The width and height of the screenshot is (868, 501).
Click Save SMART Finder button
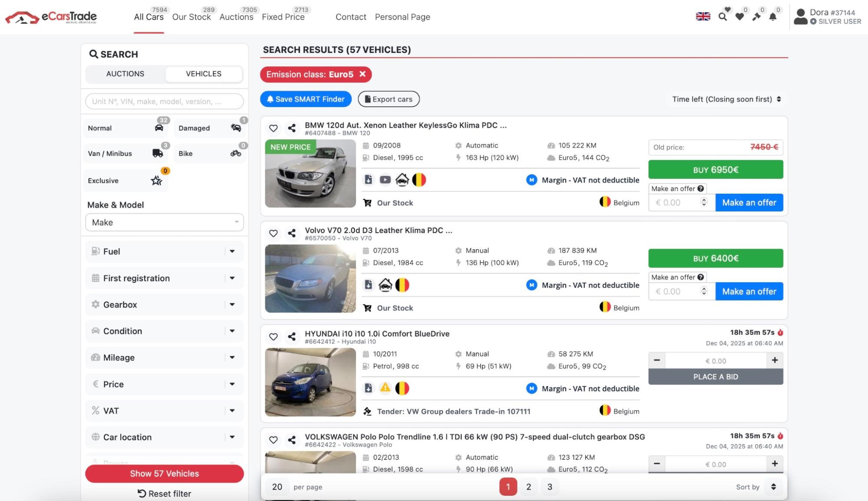point(306,99)
